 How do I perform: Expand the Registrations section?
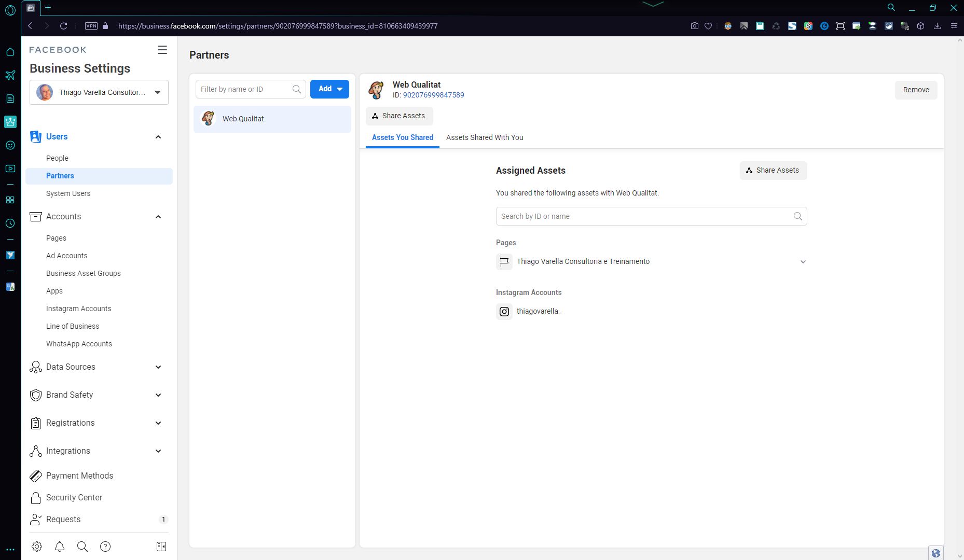(158, 423)
